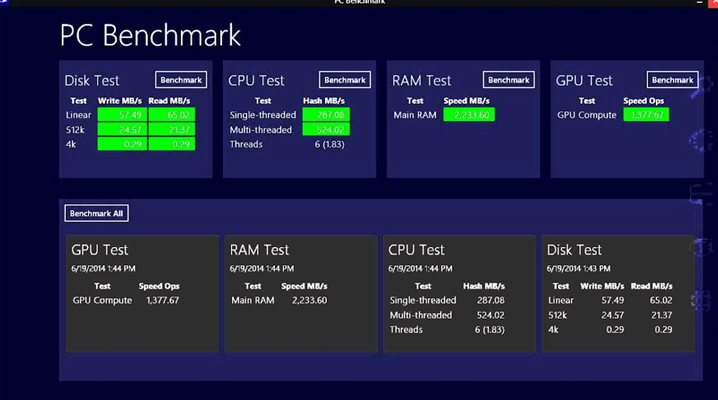
Task: Open the Disk Test history result card
Action: pos(617,293)
